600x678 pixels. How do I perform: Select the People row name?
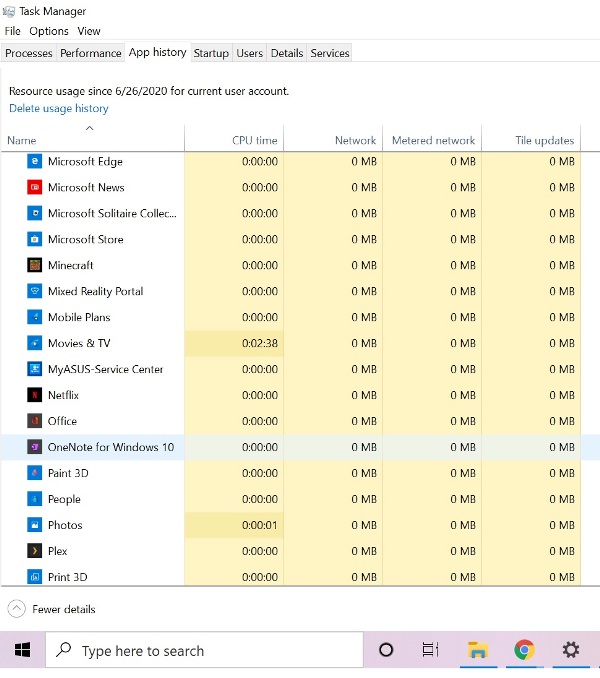(64, 499)
